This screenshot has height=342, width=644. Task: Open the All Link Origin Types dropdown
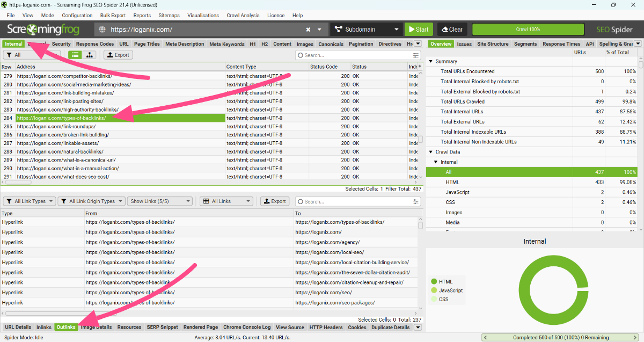(92, 201)
